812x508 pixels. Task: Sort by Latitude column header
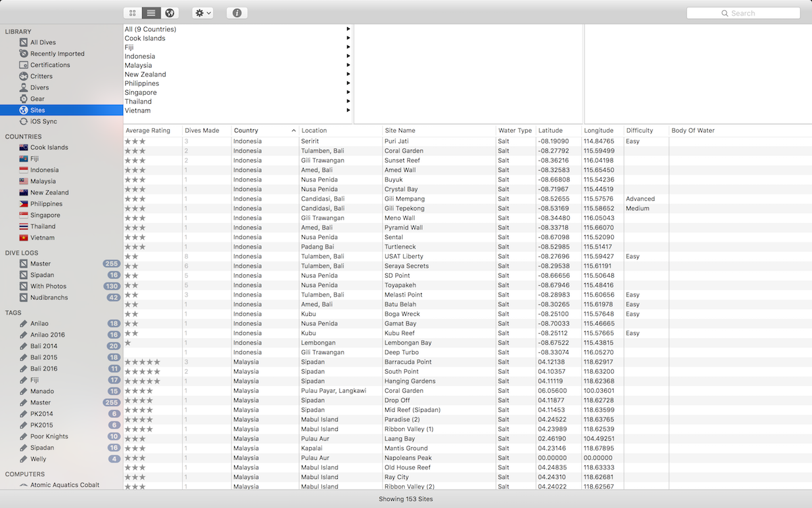(x=559, y=130)
